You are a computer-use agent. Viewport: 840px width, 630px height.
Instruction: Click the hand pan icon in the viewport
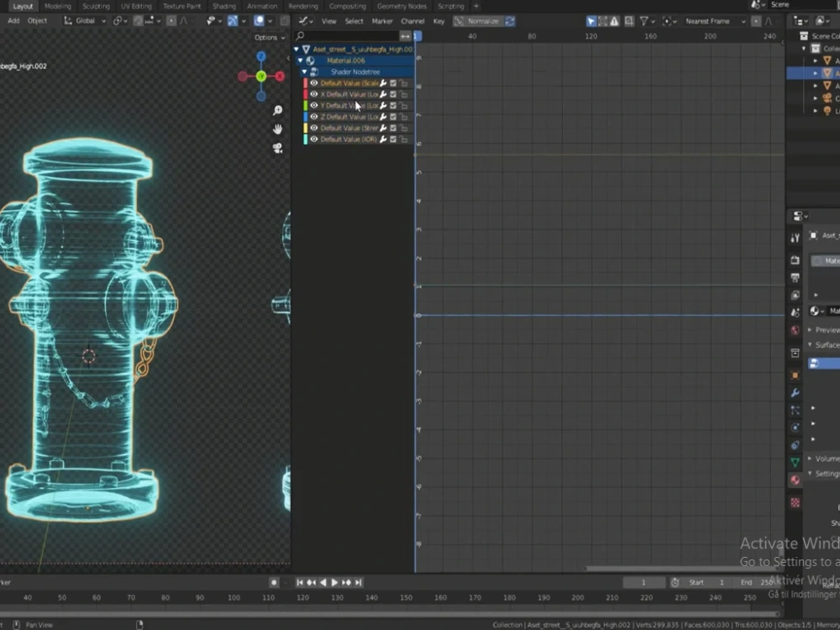(277, 129)
